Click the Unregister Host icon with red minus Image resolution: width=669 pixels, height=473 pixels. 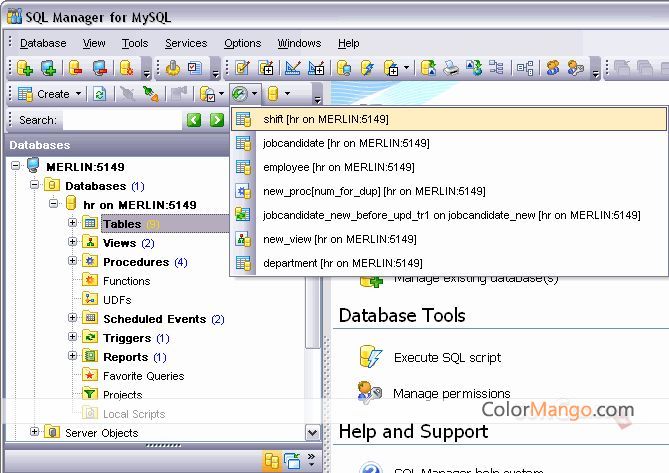pos(99,68)
